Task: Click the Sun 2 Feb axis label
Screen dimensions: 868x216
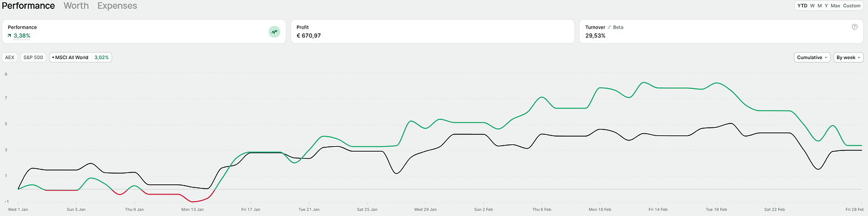Action: click(x=484, y=209)
